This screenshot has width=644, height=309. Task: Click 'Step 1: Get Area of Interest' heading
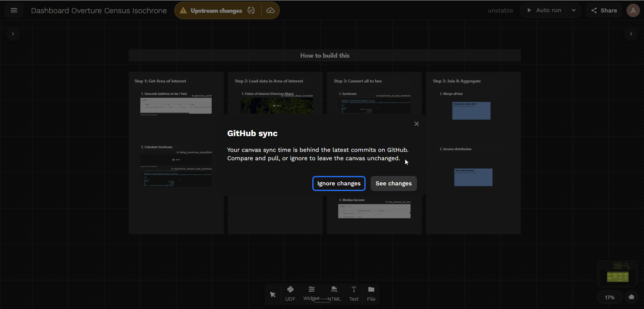coord(160,81)
